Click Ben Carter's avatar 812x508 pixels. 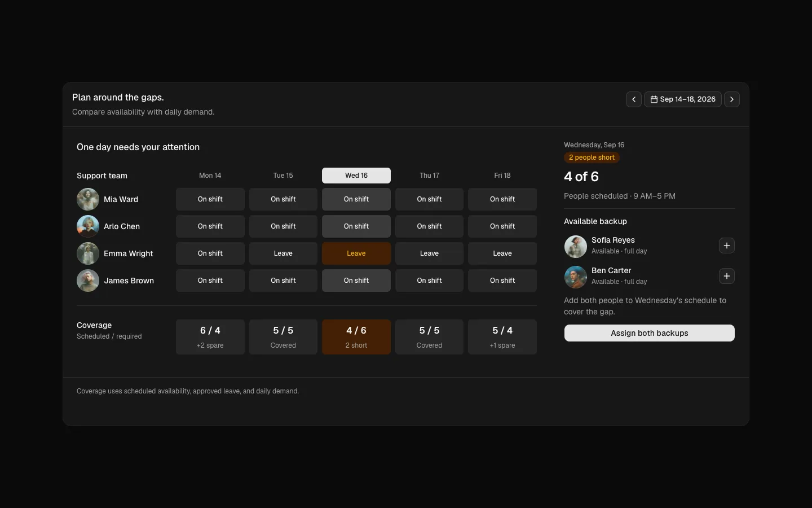(x=576, y=277)
